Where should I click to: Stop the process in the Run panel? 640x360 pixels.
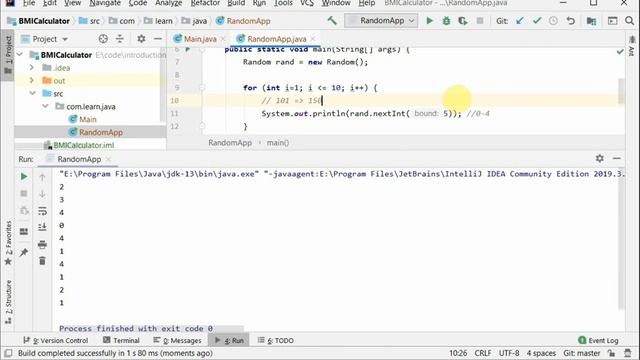[24, 193]
